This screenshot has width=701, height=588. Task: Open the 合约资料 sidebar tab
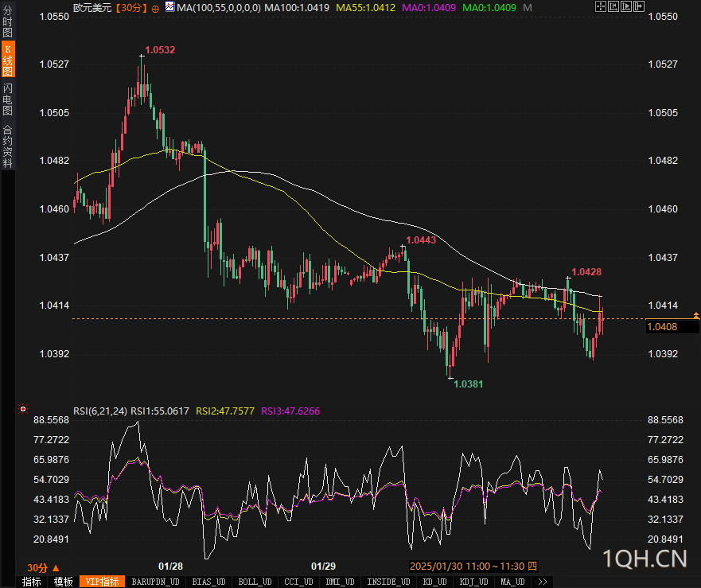pyautogui.click(x=8, y=146)
